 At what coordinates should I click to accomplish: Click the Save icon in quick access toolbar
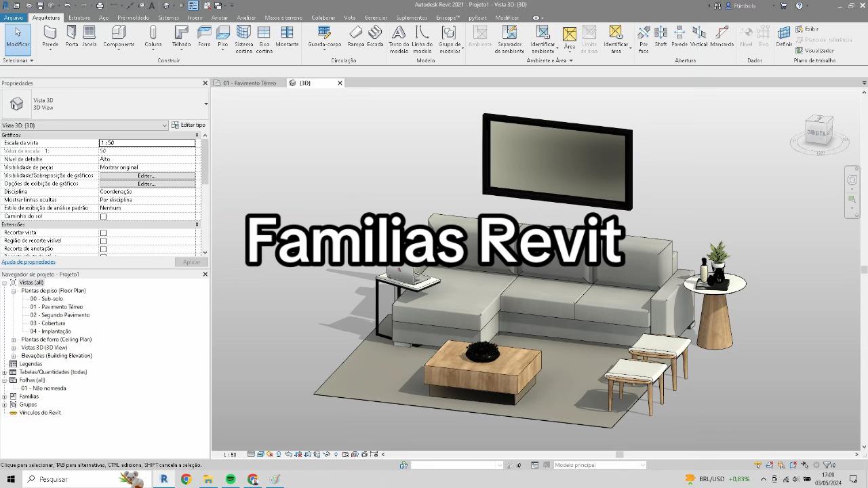click(40, 5)
